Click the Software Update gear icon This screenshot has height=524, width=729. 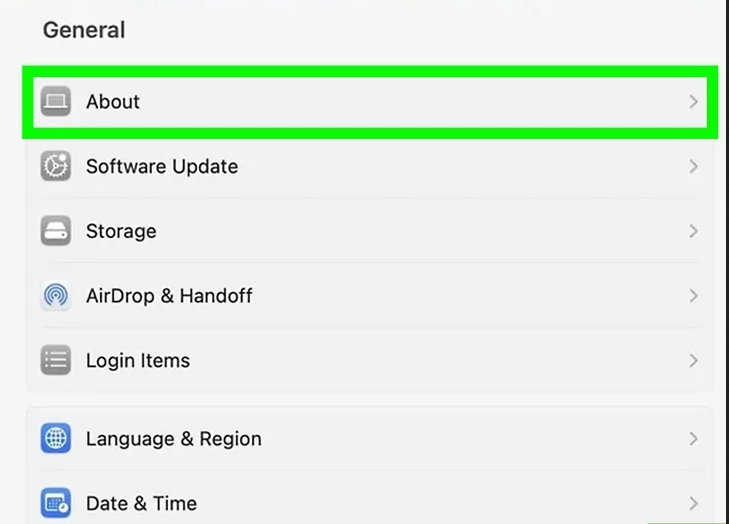click(x=56, y=166)
